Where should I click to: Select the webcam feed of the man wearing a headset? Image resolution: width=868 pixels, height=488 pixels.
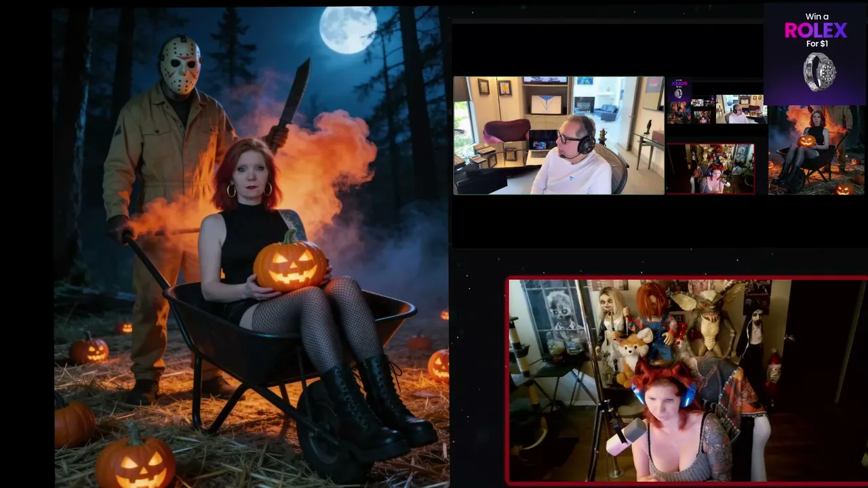pos(559,136)
